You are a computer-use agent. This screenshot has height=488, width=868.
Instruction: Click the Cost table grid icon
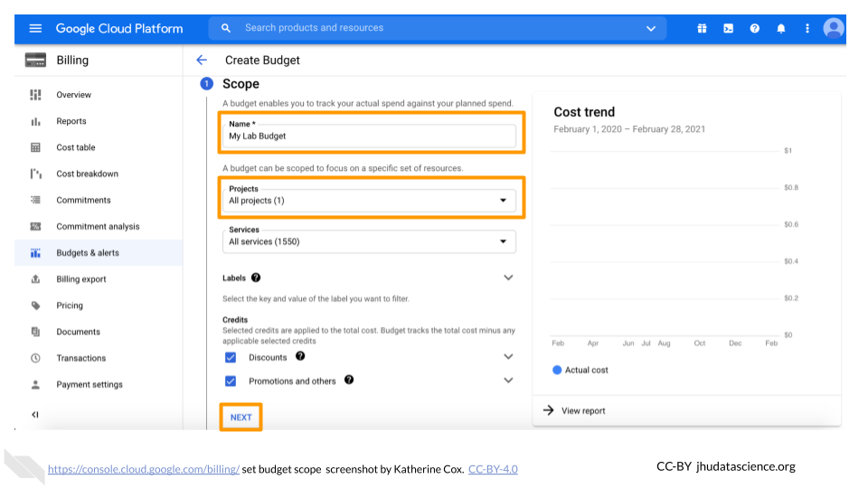(35, 147)
